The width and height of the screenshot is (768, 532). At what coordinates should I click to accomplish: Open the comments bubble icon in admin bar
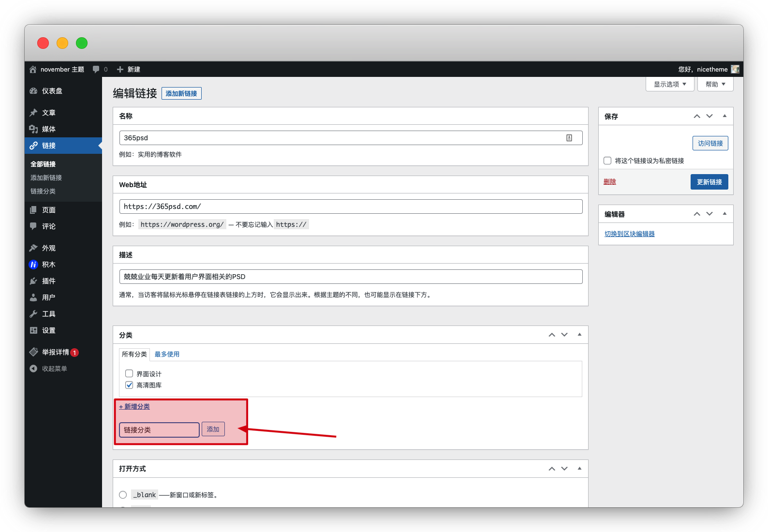[96, 69]
